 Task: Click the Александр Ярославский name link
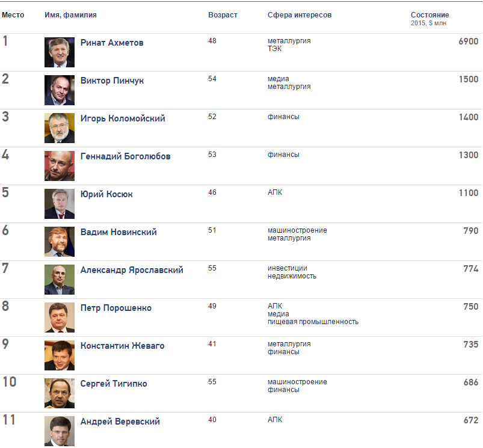coord(132,271)
